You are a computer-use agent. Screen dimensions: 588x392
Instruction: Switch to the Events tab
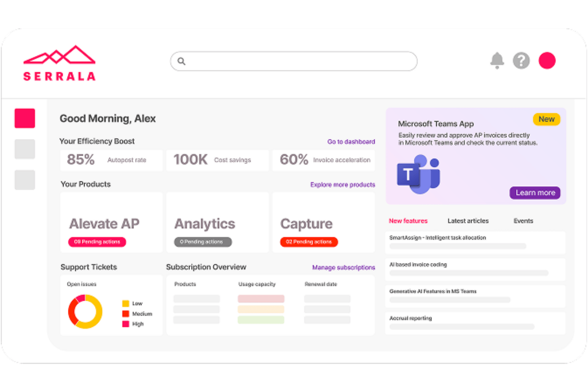(523, 221)
